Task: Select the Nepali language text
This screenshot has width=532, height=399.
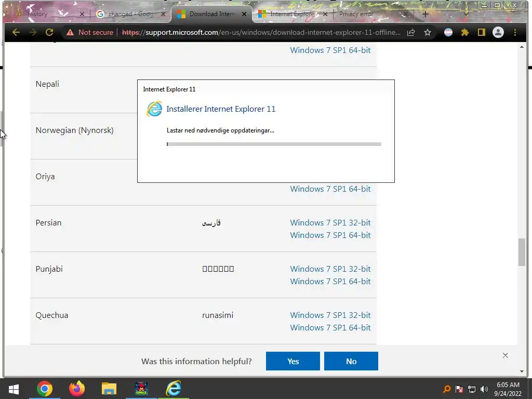Action: click(47, 84)
